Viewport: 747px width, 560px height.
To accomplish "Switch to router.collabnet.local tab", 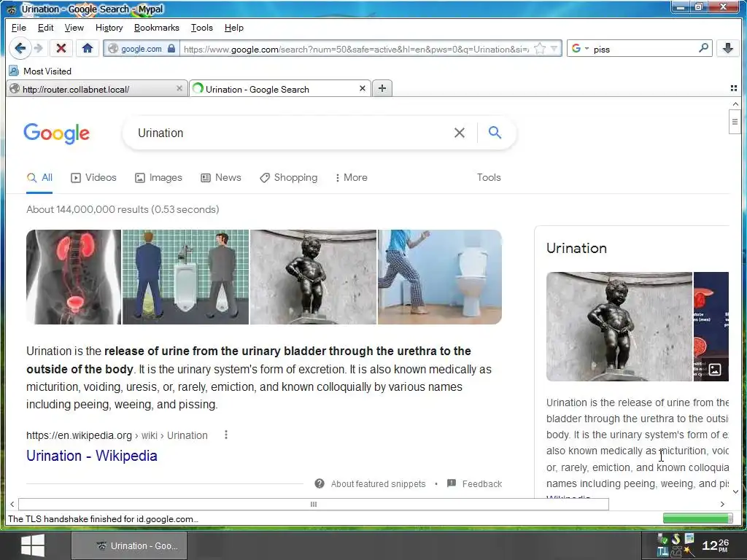I will pos(97,89).
